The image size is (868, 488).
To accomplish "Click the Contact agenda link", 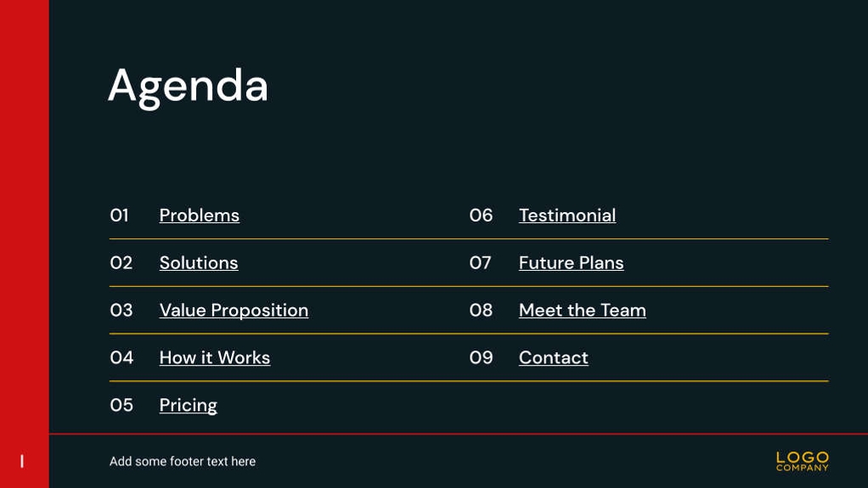I will 554,358.
